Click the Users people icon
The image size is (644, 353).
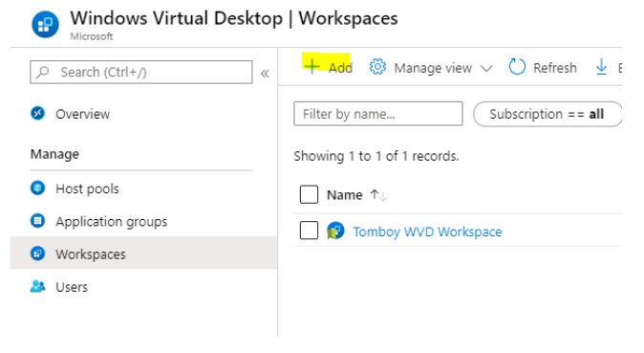coord(38,286)
